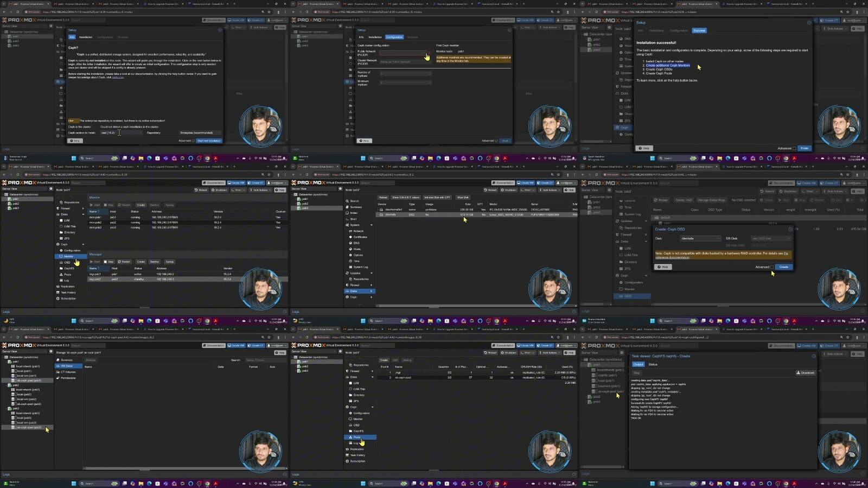Screen dimensions: 868x488
Task: Open CephFS in the Ceph Monitor window sidebar
Action: [69, 268]
